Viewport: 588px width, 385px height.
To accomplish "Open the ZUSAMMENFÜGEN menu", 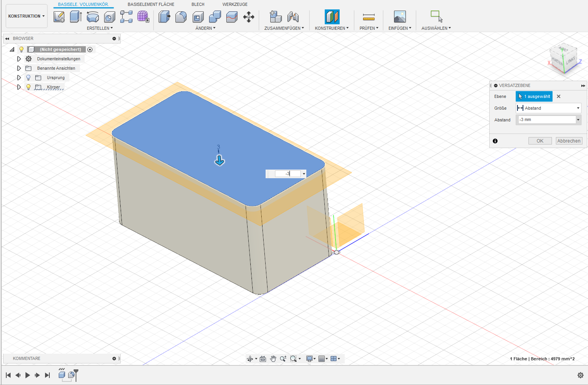I will 284,28.
